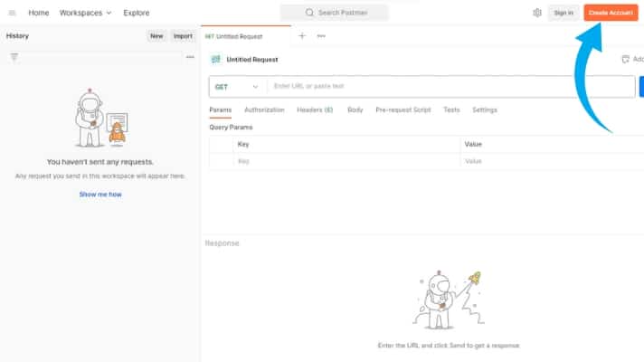Open the History panel options menu
Screen dimensions: 644x362
click(x=190, y=57)
